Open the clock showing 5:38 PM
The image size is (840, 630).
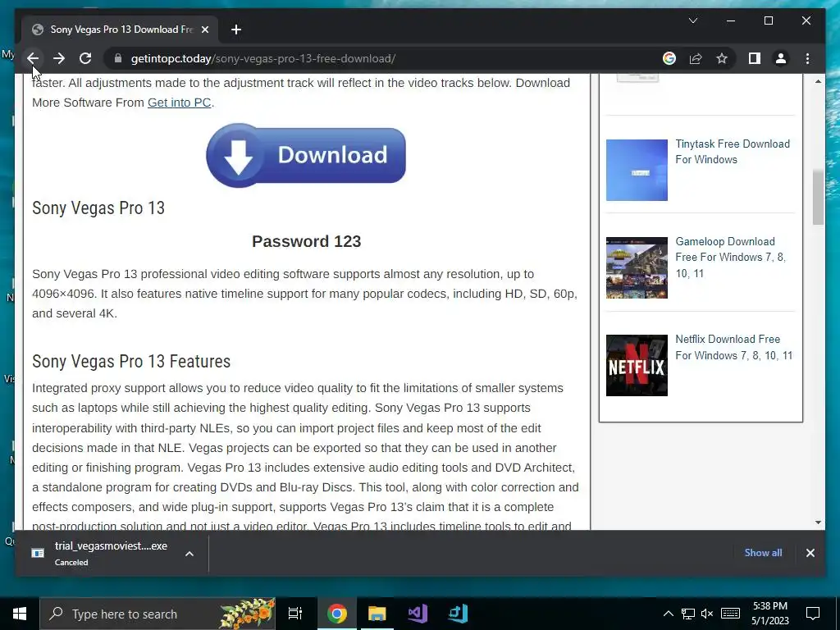pos(769,614)
